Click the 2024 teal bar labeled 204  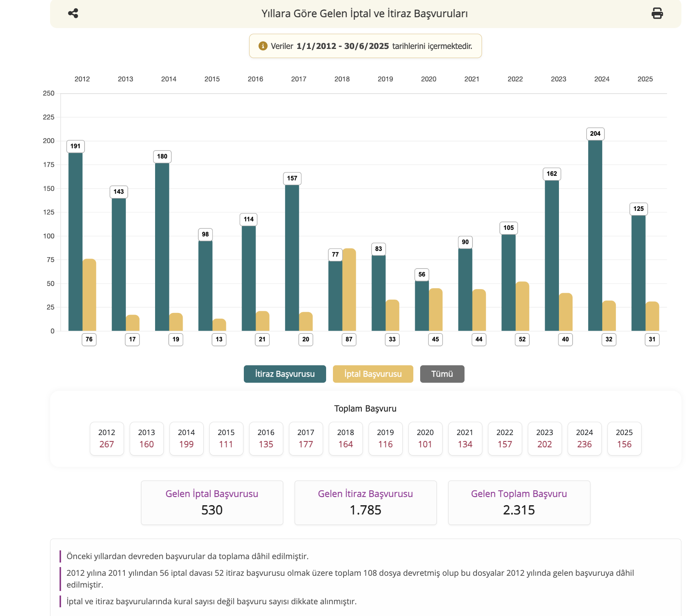pos(595,235)
